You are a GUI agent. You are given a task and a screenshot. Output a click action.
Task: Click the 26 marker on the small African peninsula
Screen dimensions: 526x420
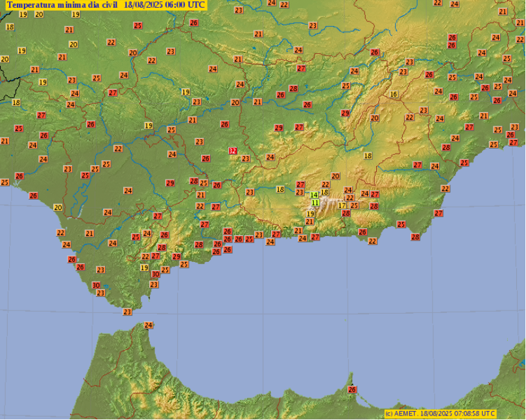352,390
